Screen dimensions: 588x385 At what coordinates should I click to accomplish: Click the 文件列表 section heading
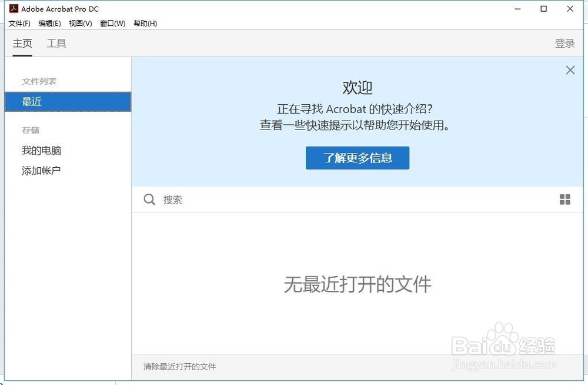pyautogui.click(x=39, y=81)
